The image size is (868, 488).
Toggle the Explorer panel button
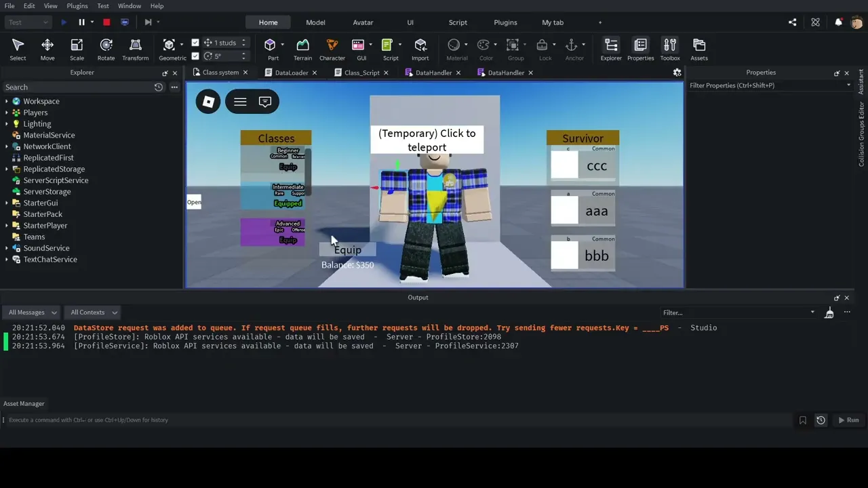[x=611, y=49]
